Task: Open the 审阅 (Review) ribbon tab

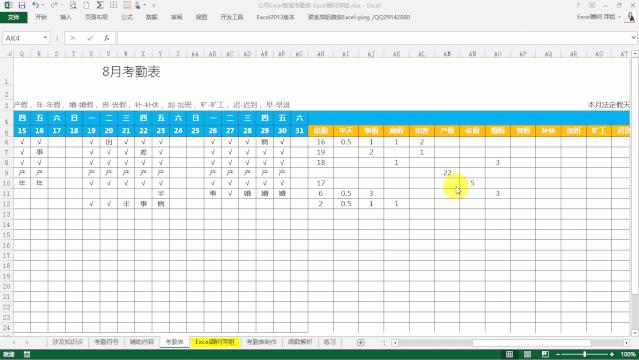Action: [x=176, y=17]
